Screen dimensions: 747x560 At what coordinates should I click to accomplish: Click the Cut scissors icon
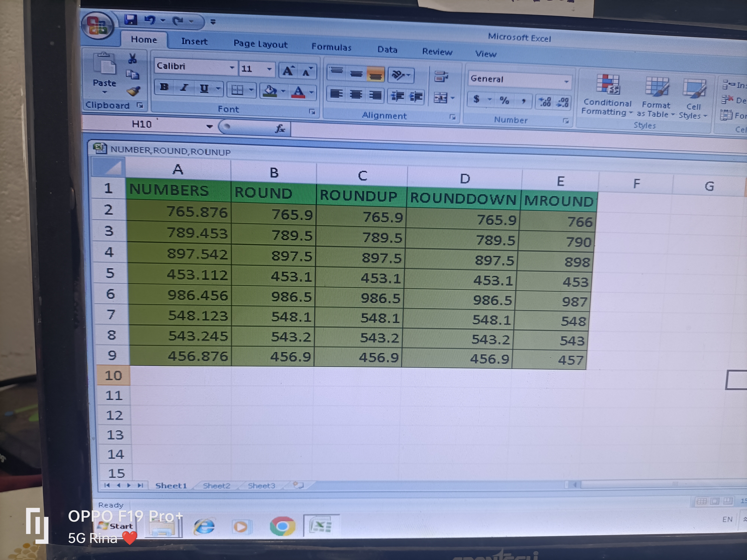pos(132,59)
